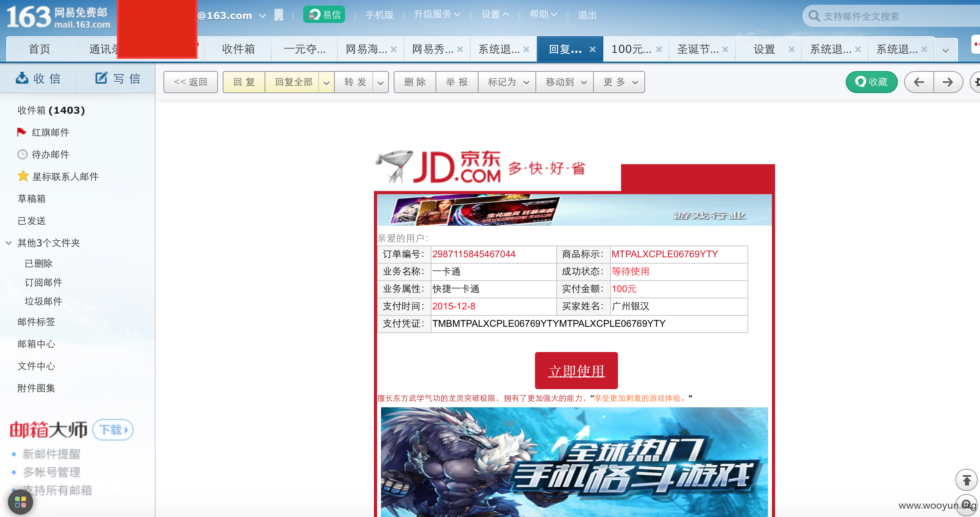Open the 帮助 dropdown menu
Screen dimensions: 980x517
coord(543,15)
